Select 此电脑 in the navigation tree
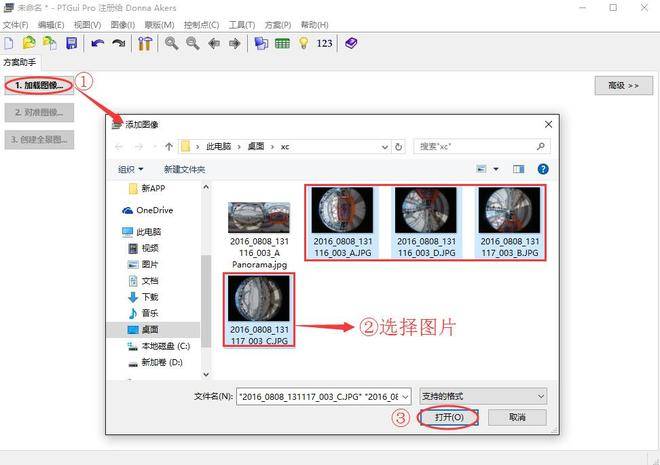The width and height of the screenshot is (660, 465). pyautogui.click(x=142, y=231)
